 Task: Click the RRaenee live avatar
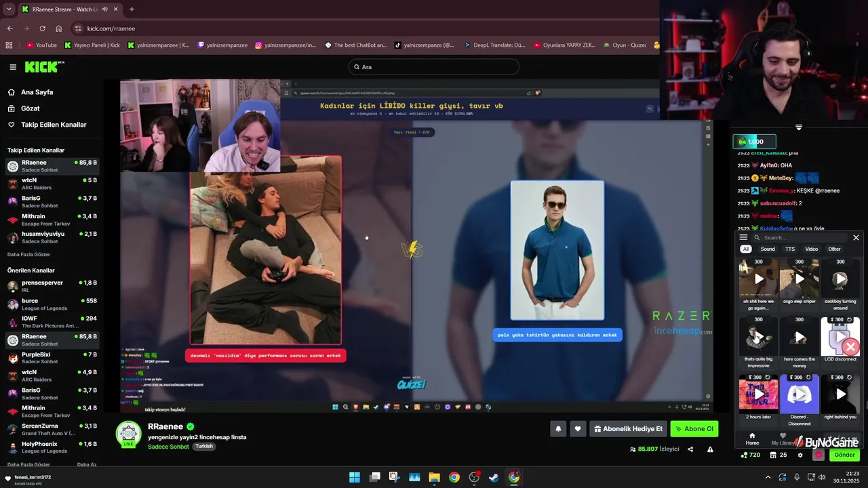128,434
